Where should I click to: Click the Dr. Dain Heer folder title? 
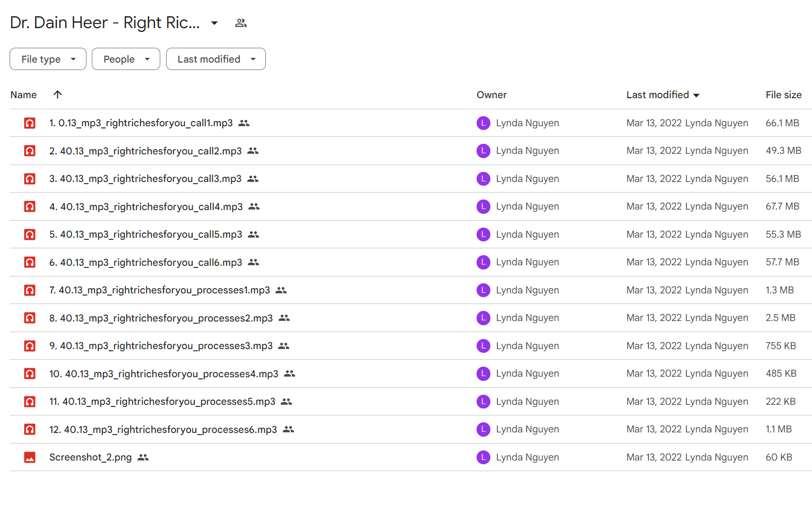pyautogui.click(x=105, y=23)
